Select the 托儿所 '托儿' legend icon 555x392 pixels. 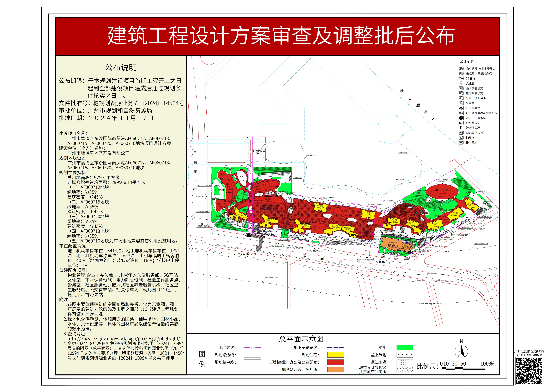click(461, 138)
